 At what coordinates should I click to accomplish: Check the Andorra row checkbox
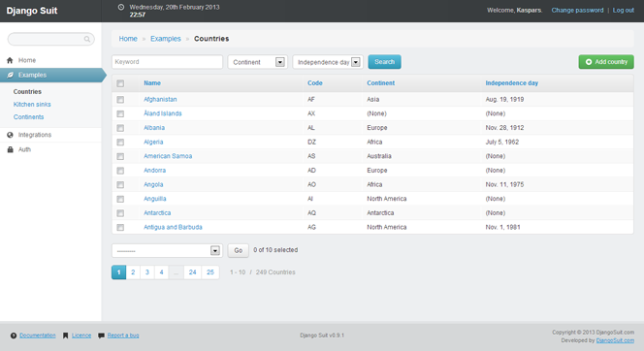(120, 171)
